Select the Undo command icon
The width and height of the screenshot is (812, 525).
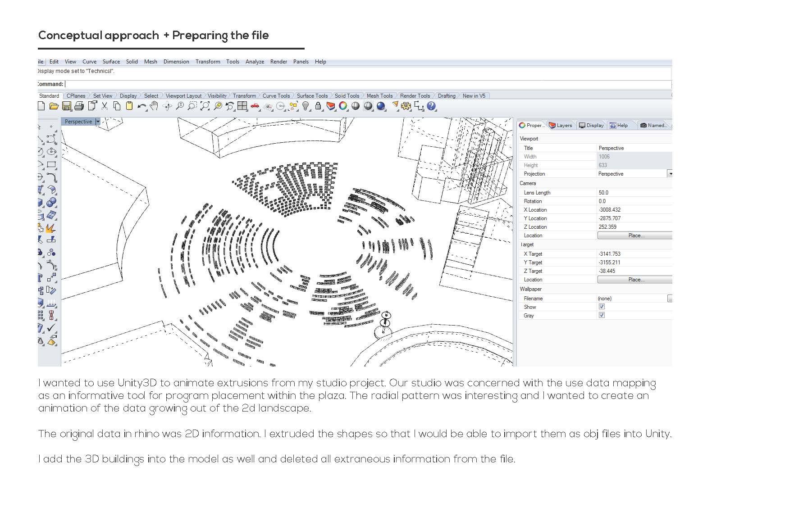[142, 108]
